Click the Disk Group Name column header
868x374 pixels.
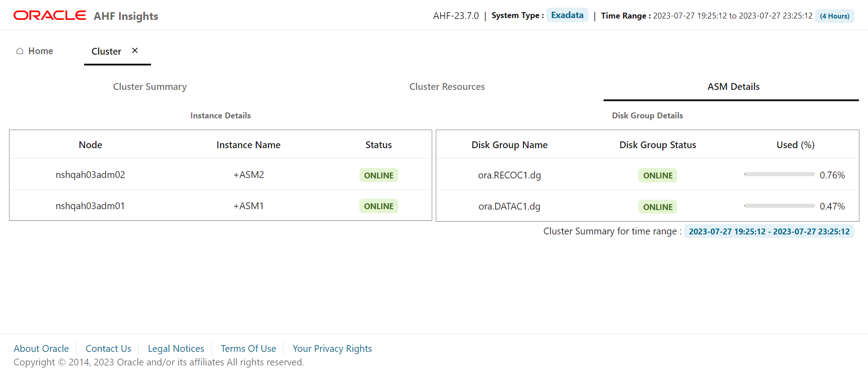point(509,145)
